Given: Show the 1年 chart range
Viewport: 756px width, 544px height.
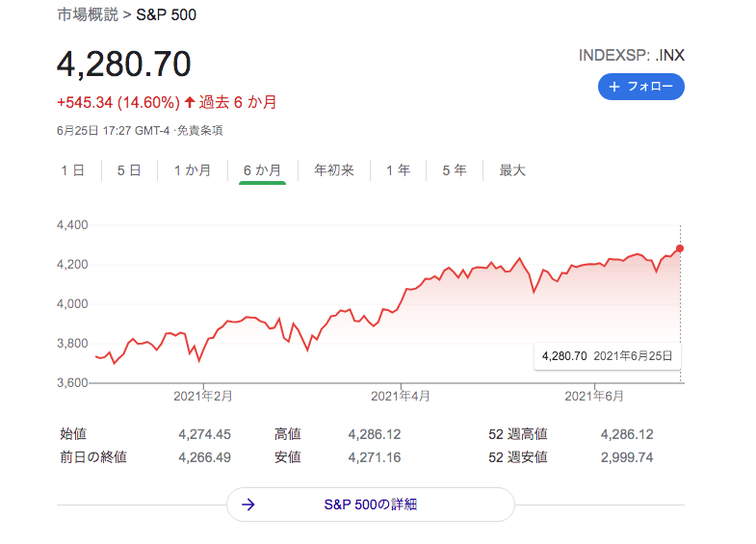Looking at the screenshot, I should 398,170.
